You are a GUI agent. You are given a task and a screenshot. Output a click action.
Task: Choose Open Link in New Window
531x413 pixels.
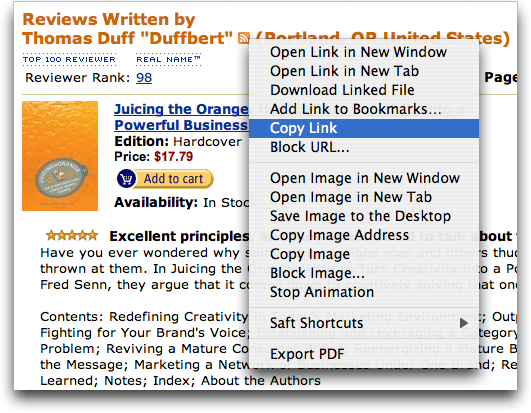(364, 52)
